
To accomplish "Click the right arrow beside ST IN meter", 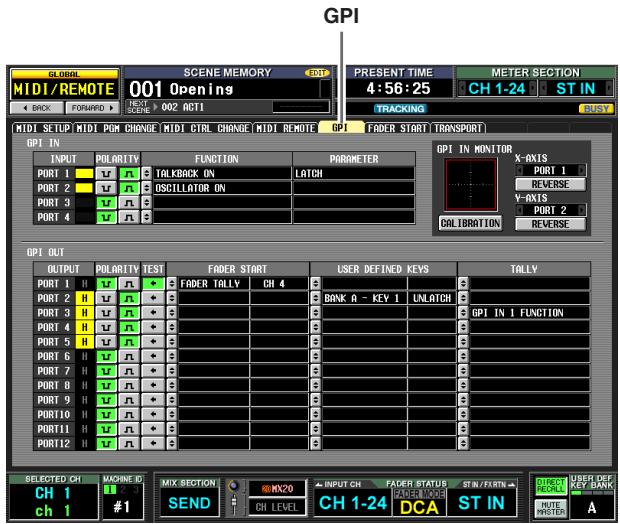I will tap(609, 88).
